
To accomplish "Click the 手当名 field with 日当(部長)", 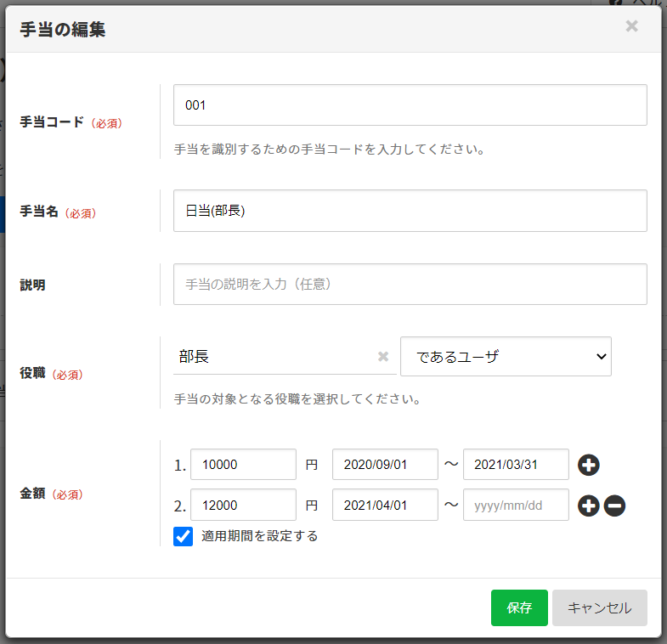I will pyautogui.click(x=410, y=211).
